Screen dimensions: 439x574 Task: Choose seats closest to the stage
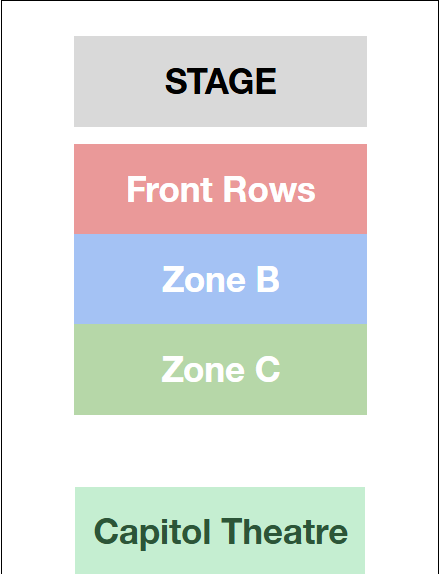click(220, 189)
